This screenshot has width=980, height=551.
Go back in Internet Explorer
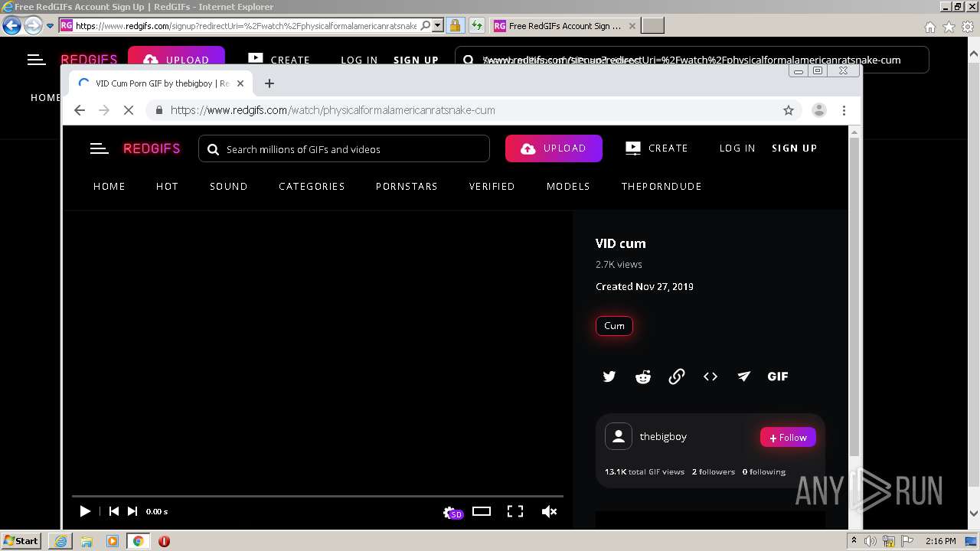(x=11, y=26)
